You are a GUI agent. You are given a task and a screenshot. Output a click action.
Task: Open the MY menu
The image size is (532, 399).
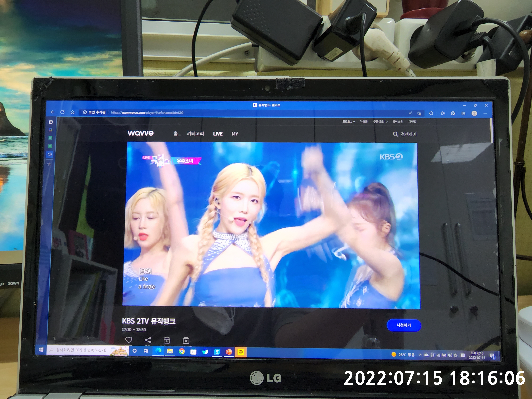(x=235, y=134)
